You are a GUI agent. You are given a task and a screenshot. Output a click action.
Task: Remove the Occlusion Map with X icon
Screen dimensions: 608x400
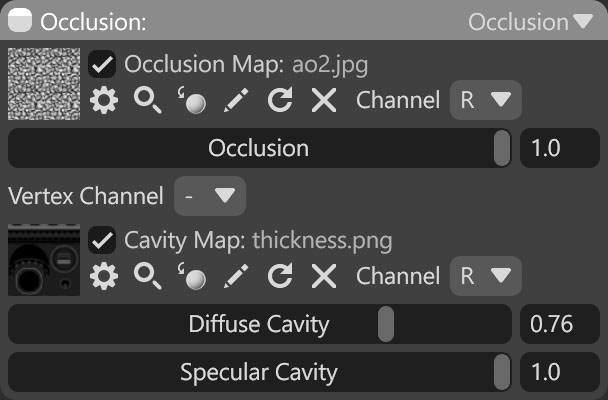click(324, 100)
